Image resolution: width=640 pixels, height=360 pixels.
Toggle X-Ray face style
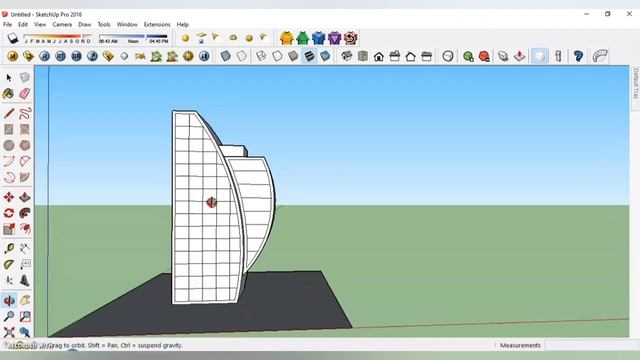226,56
